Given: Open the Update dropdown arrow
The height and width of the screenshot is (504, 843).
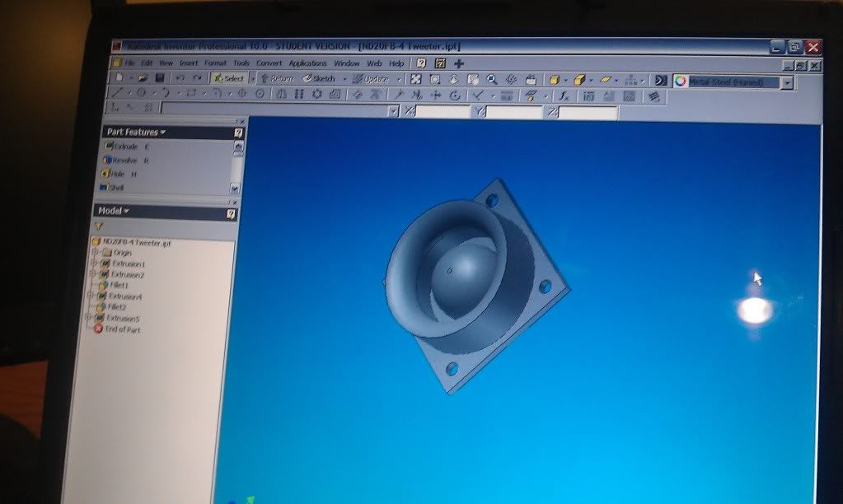Looking at the screenshot, I should [x=399, y=80].
